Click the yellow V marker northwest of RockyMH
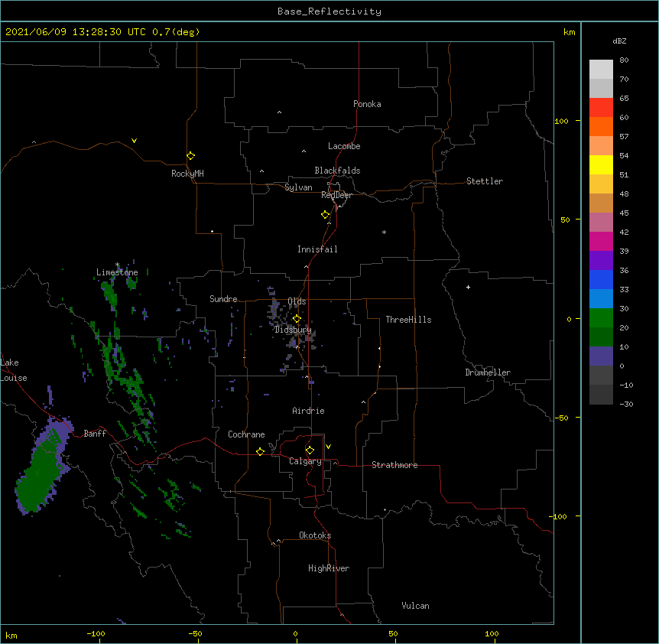This screenshot has width=659, height=644. [x=134, y=141]
